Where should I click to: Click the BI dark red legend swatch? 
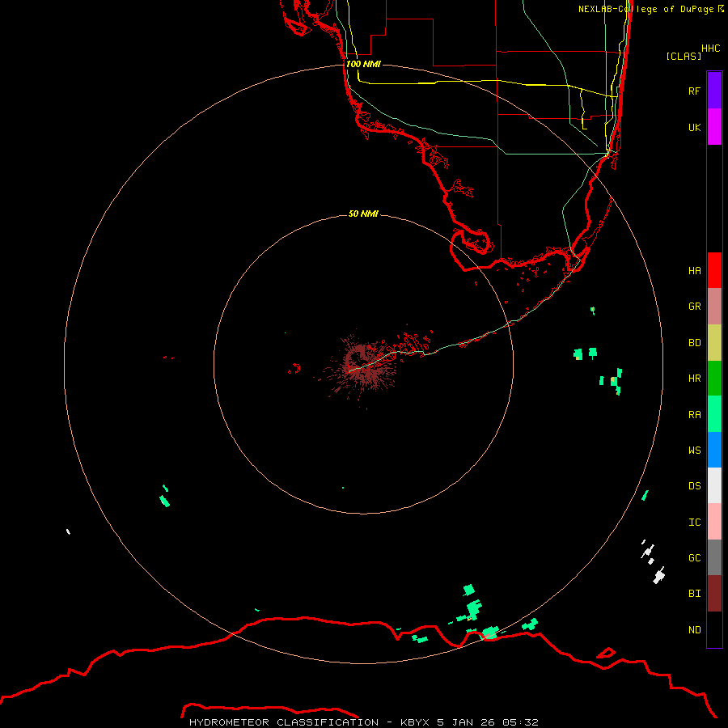point(714,594)
